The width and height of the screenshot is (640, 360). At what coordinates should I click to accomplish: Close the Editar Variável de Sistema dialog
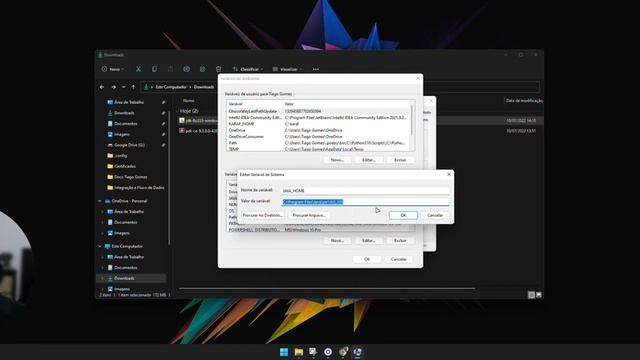[x=449, y=174]
